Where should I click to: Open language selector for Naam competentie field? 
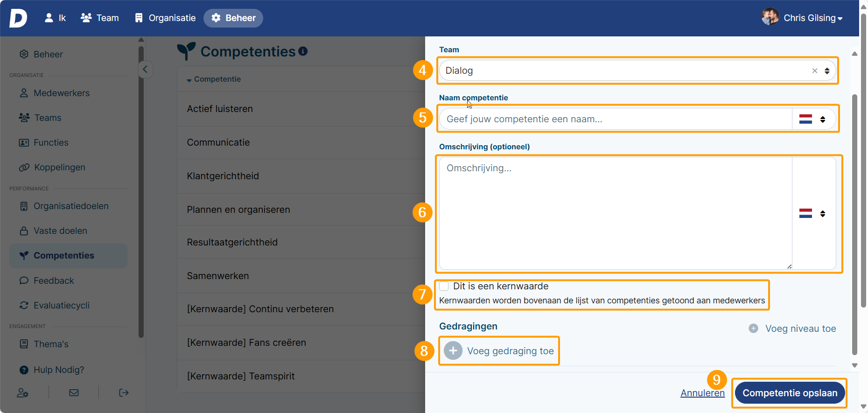[x=812, y=119]
